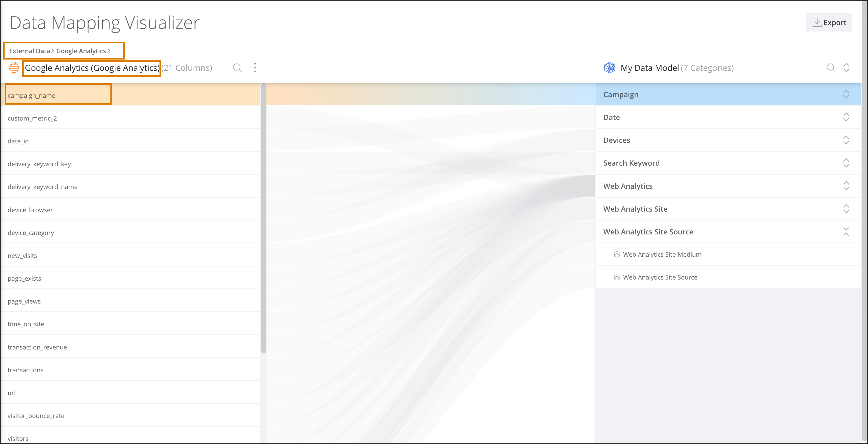Select the delivery_keyword_name column
The height and width of the screenshot is (444, 868).
130,187
